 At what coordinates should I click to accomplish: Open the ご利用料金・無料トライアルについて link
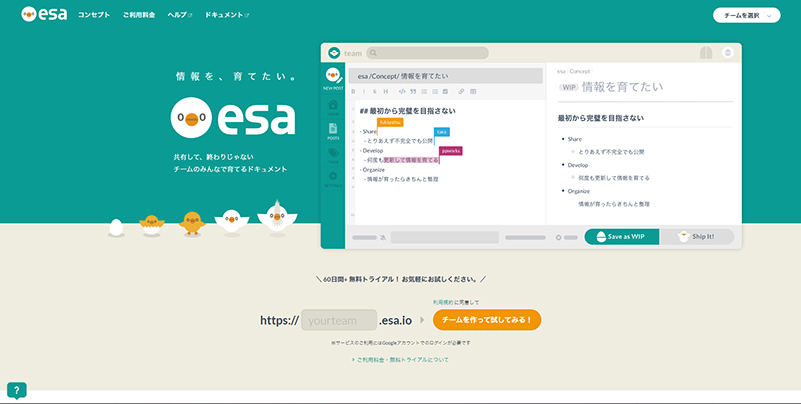(400, 360)
